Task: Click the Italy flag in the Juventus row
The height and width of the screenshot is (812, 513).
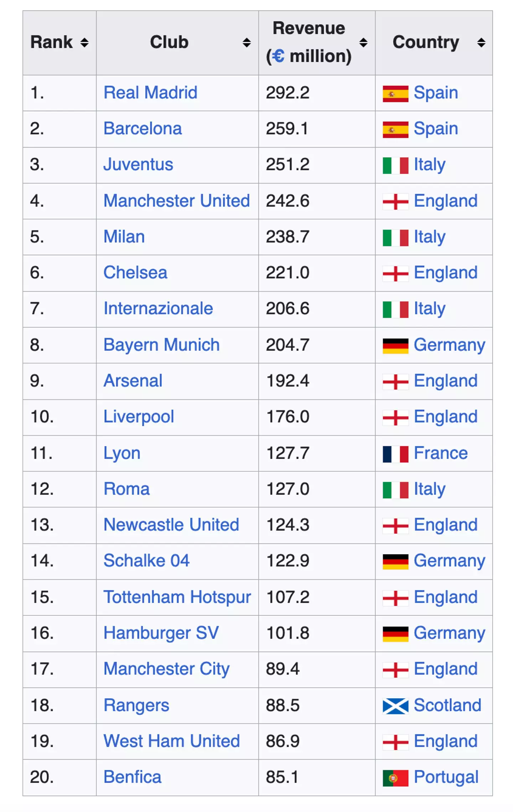Action: click(x=395, y=165)
